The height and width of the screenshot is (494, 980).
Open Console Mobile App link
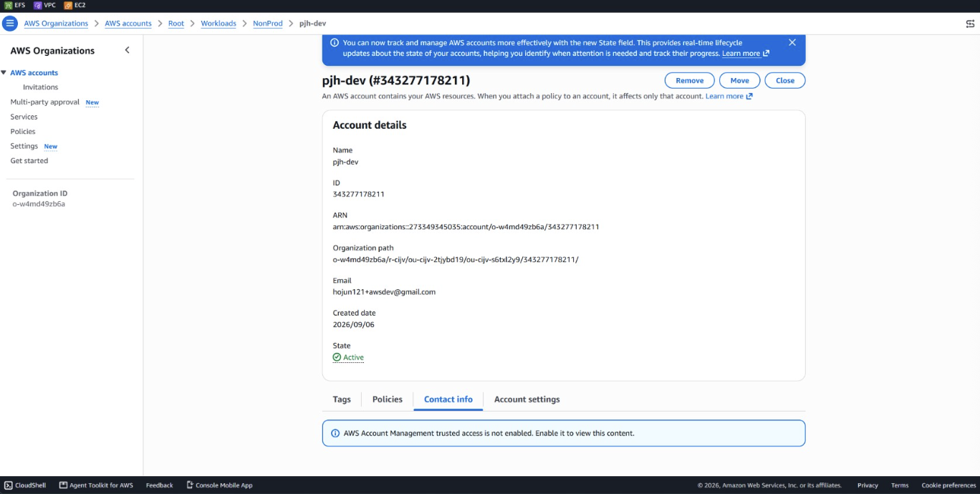(219, 485)
